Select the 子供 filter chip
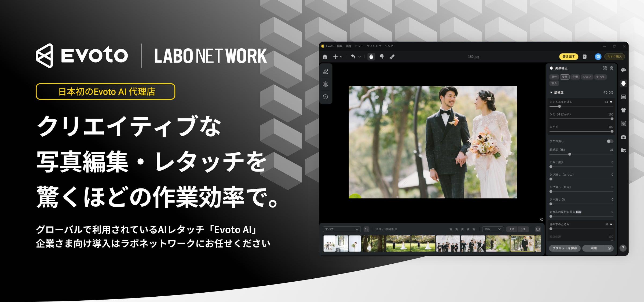 pyautogui.click(x=575, y=77)
